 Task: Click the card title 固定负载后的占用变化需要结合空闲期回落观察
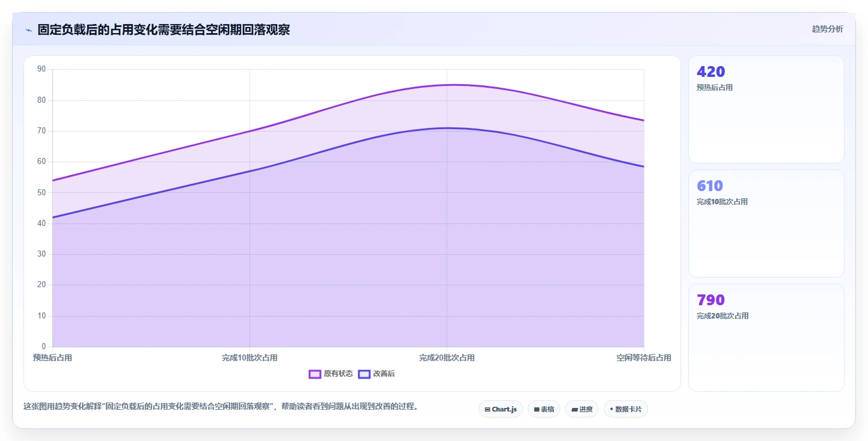pyautogui.click(x=164, y=29)
